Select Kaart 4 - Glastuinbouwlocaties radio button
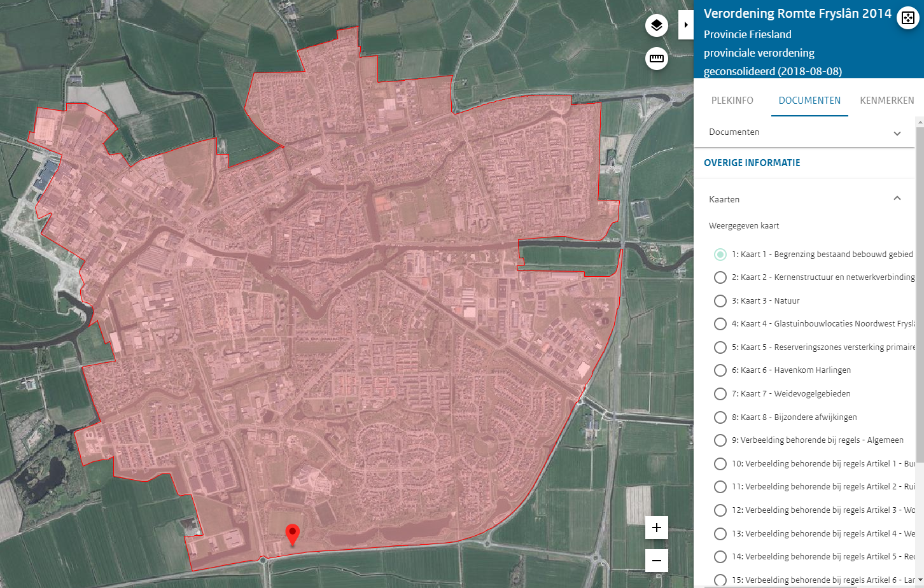The width and height of the screenshot is (924, 588). tap(720, 324)
